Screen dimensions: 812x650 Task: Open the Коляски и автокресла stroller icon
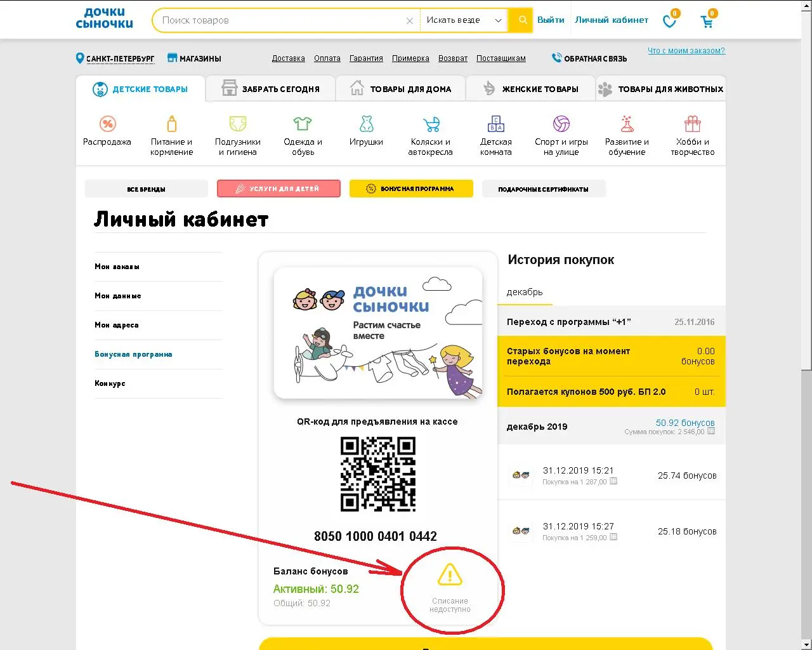click(431, 124)
